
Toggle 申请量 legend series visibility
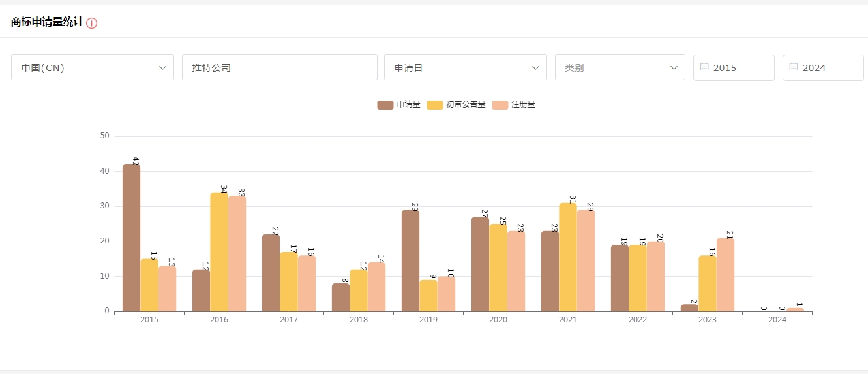pos(398,105)
